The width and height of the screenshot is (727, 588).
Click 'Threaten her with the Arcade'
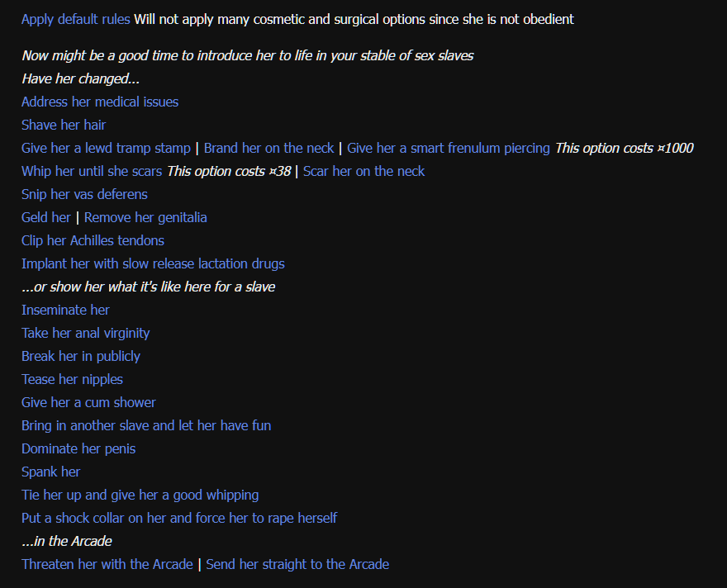point(107,564)
